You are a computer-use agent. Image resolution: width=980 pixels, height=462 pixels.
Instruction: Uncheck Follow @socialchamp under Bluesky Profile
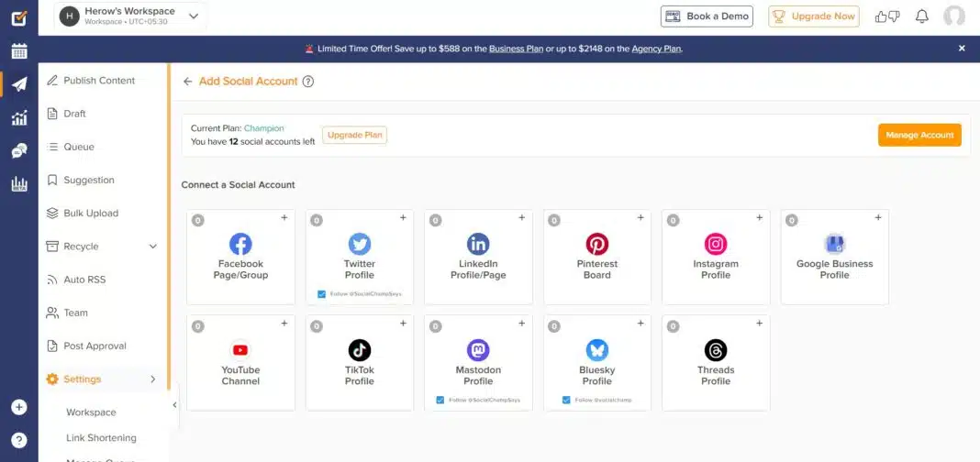[566, 401]
